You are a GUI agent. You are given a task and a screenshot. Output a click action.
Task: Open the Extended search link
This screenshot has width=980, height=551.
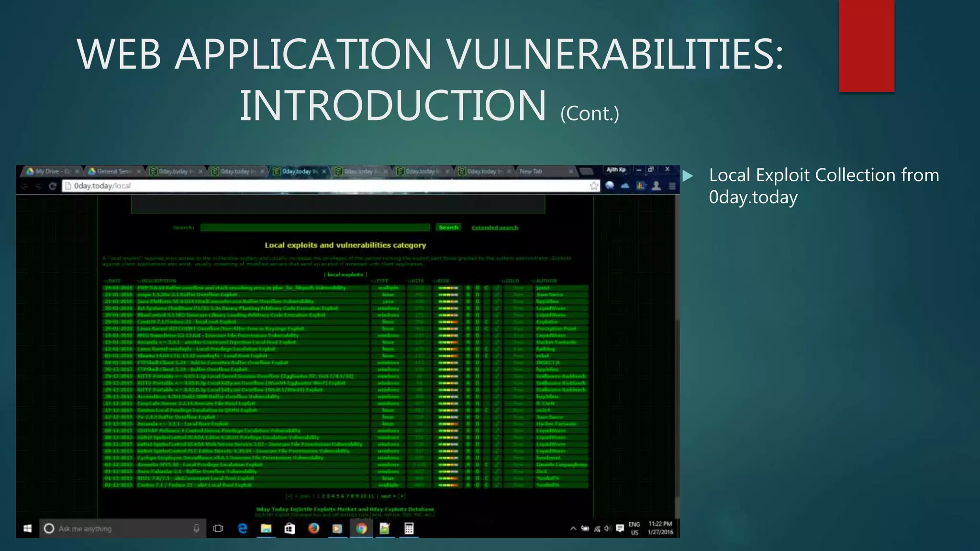(x=495, y=228)
